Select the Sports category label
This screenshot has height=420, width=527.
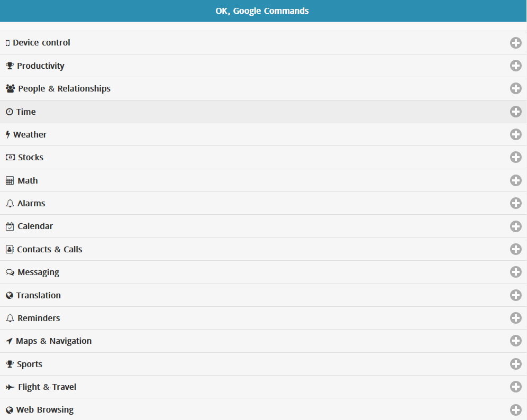coord(30,364)
